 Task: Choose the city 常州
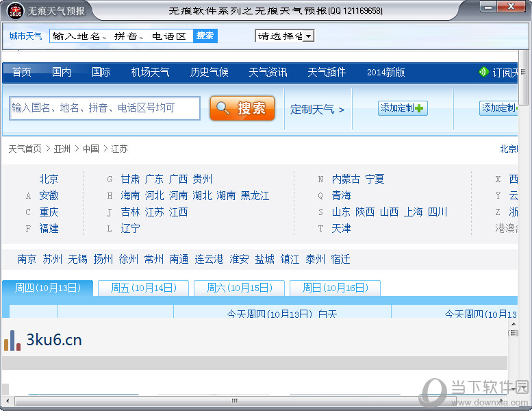pyautogui.click(x=154, y=260)
